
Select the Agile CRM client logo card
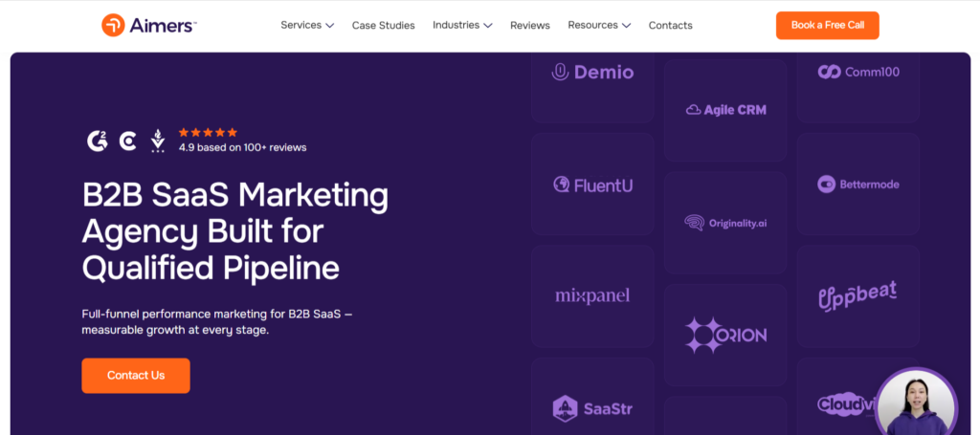point(725,111)
